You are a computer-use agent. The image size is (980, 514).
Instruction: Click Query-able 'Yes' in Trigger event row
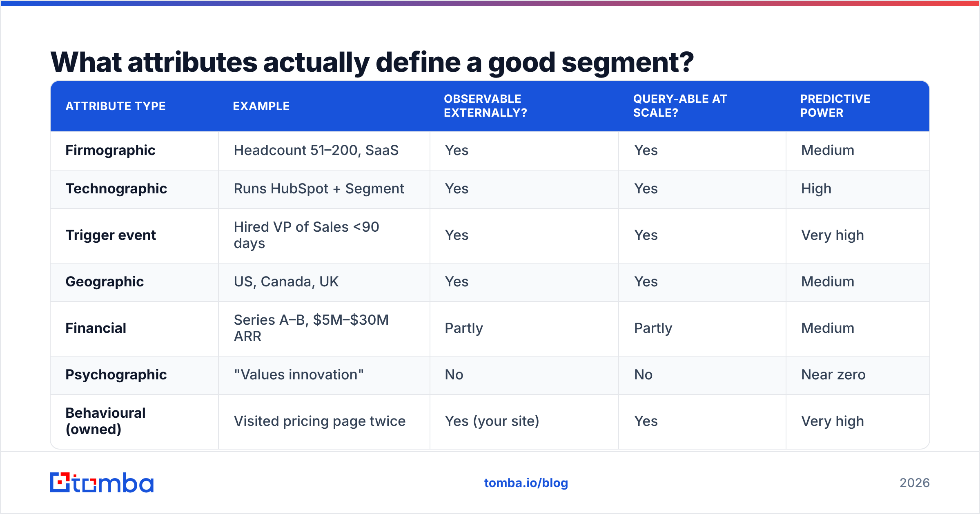pos(646,235)
